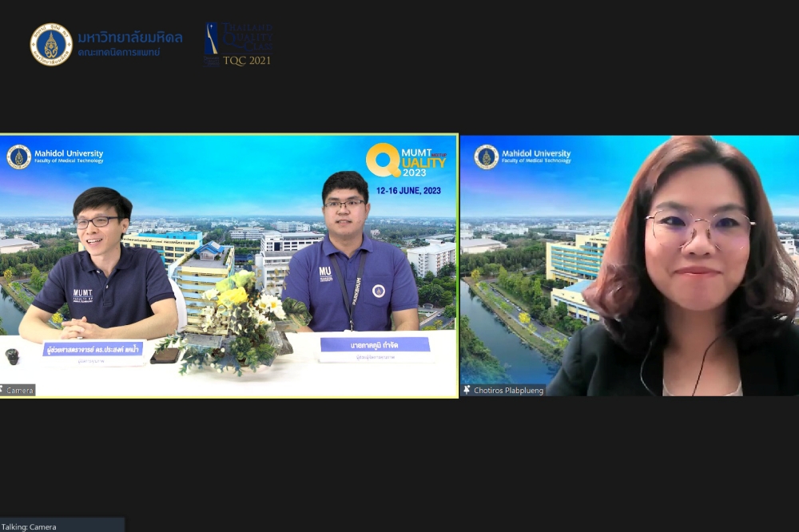The height and width of the screenshot is (532, 799).
Task: Click the right blue desk name plate
Action: pos(375,345)
